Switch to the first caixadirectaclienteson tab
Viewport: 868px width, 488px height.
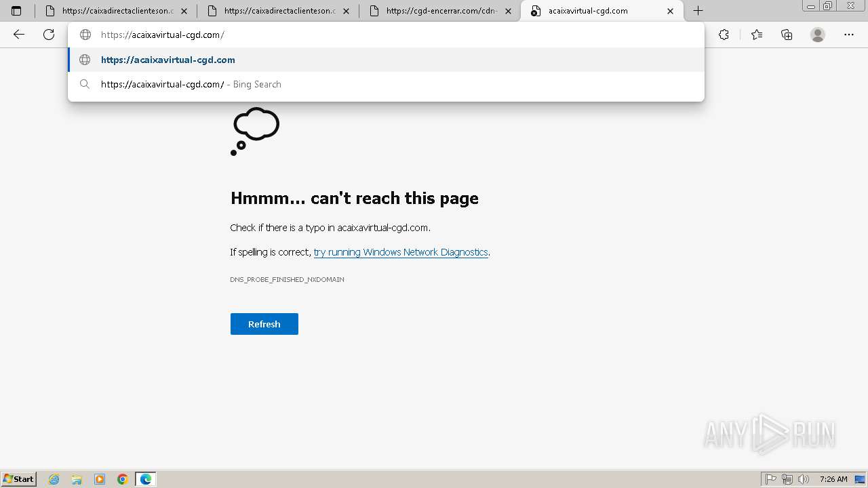pyautogui.click(x=117, y=11)
